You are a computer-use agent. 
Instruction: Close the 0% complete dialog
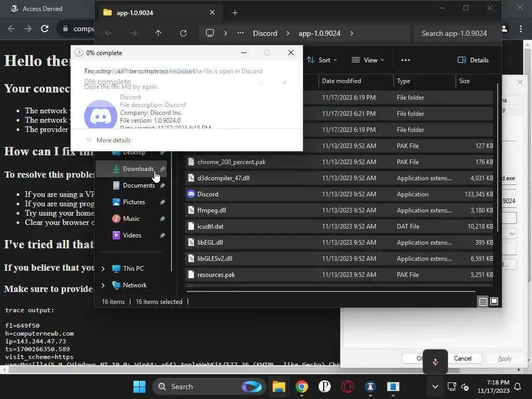(291, 52)
